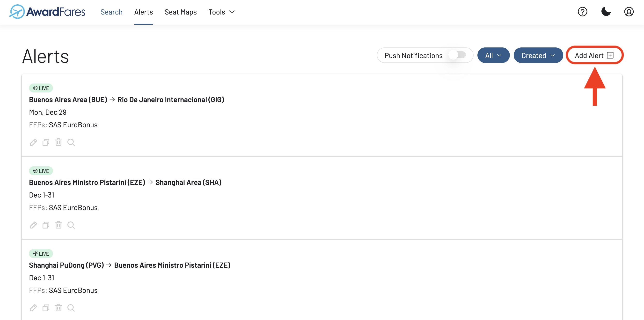644x320 pixels.
Task: Toggle the Push Notifications switch
Action: (x=457, y=55)
